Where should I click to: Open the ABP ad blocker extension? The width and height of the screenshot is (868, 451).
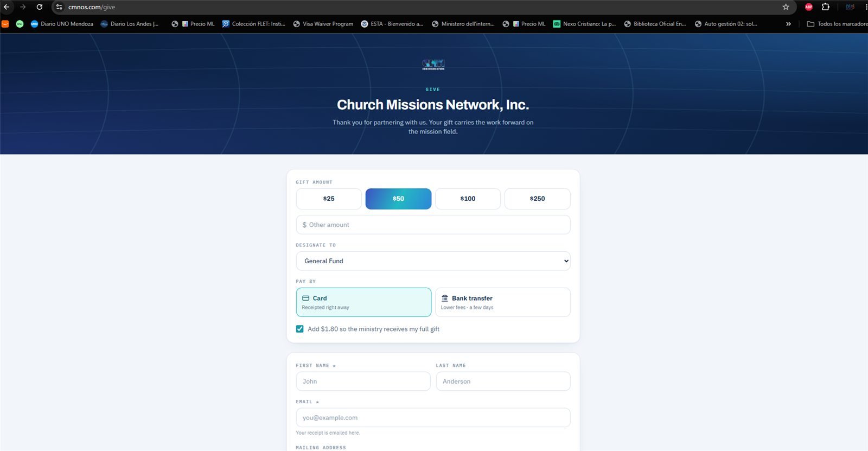tap(809, 7)
